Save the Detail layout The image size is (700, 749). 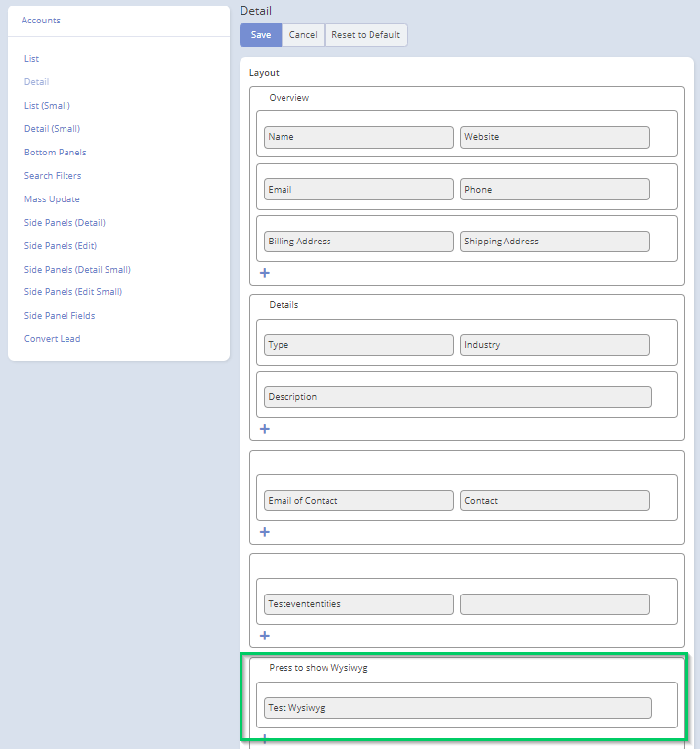(x=261, y=35)
